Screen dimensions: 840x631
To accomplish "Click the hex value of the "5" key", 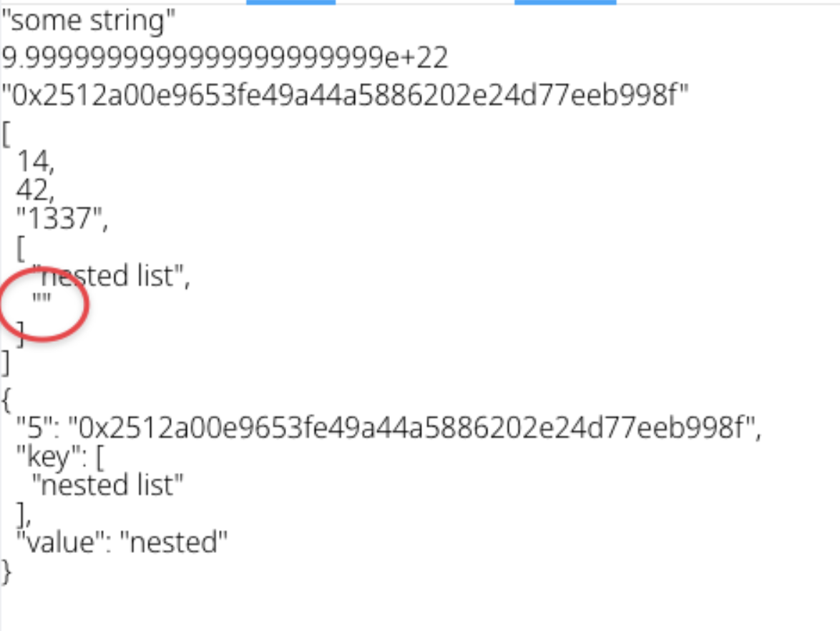I will pos(412,429).
